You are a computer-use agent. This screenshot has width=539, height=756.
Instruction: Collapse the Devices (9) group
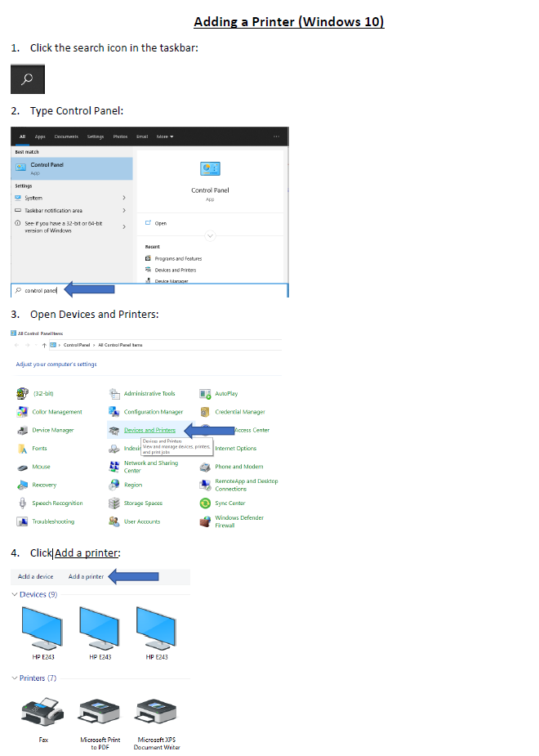(x=15, y=594)
